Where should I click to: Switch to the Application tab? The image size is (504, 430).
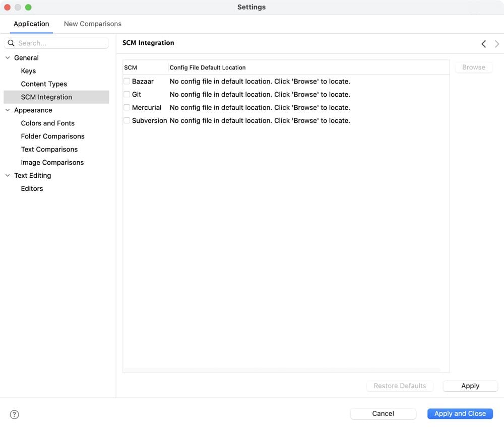[31, 24]
